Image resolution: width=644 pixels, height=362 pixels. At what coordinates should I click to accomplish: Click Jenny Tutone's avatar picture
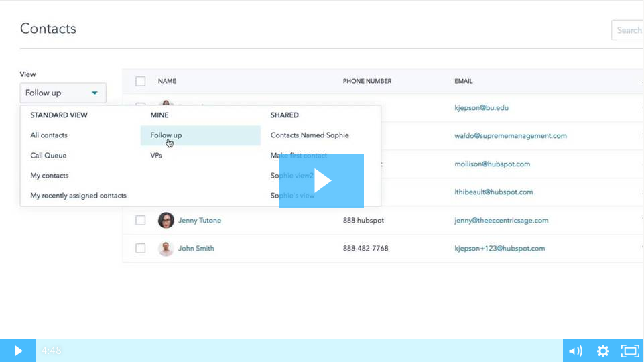tap(166, 220)
